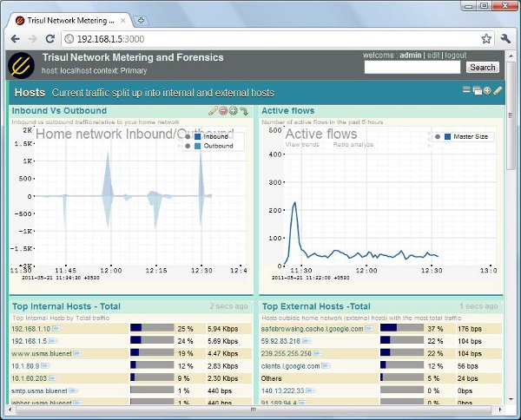This screenshot has width=521, height=420.
Task: Click scroll down arrow on vertical scrollbar
Action: pyautogui.click(x=511, y=399)
